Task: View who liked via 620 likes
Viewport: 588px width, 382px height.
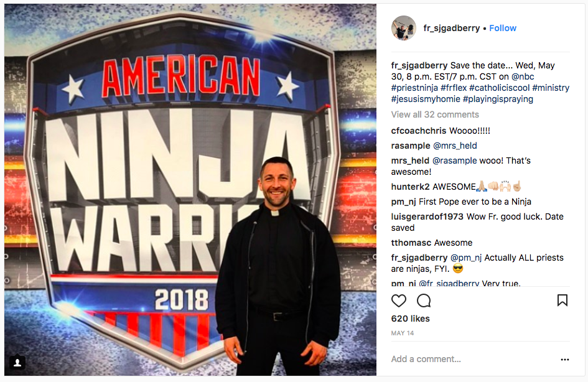Action: (x=410, y=319)
